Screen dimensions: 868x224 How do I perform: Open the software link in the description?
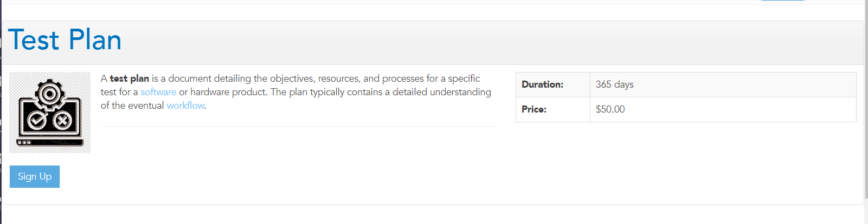[158, 92]
